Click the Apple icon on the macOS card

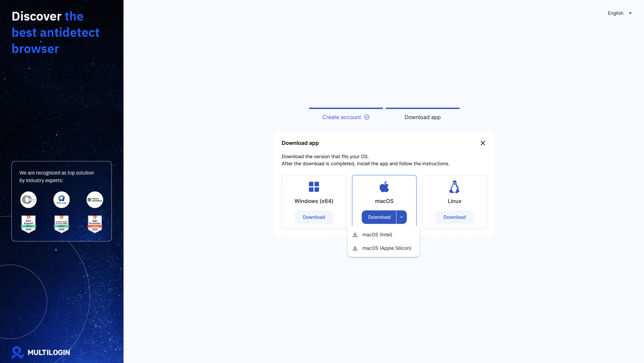tap(384, 186)
